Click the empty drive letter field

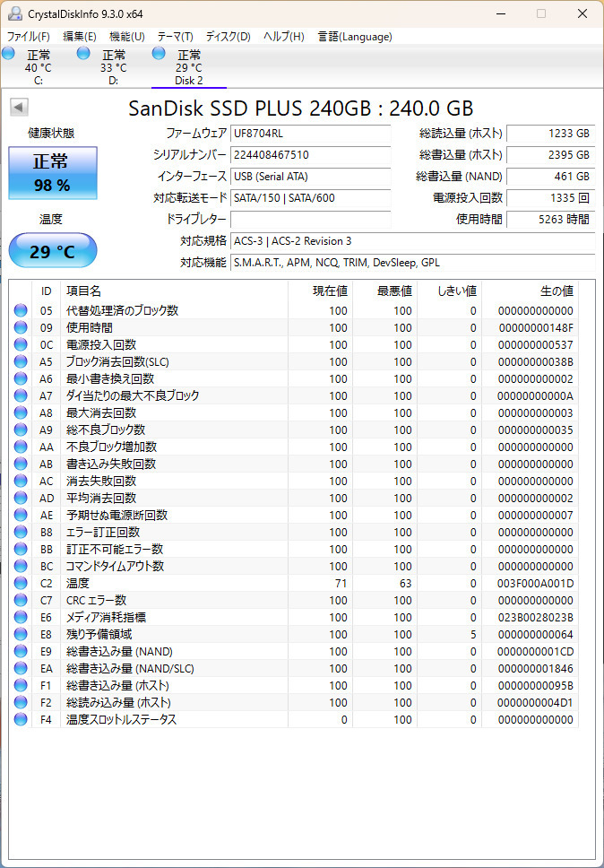point(310,219)
